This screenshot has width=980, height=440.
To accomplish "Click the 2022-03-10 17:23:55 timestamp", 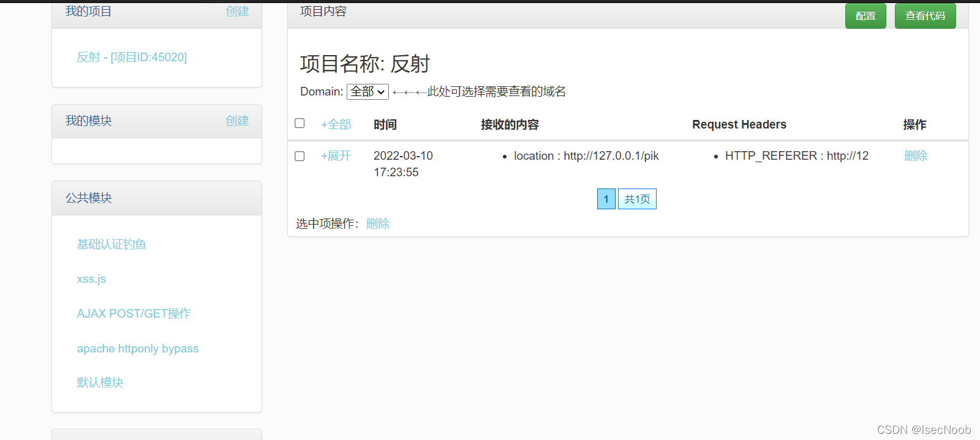I will coord(403,164).
